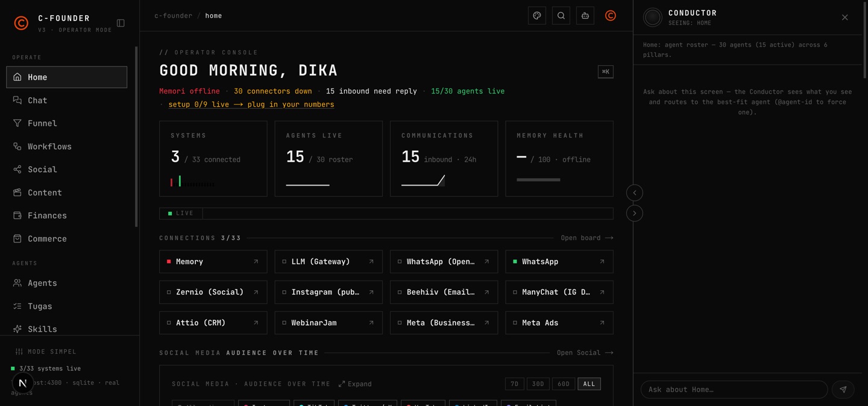The height and width of the screenshot is (406, 868).
Task: Toggle the sidebar collapse icon
Action: (x=121, y=23)
